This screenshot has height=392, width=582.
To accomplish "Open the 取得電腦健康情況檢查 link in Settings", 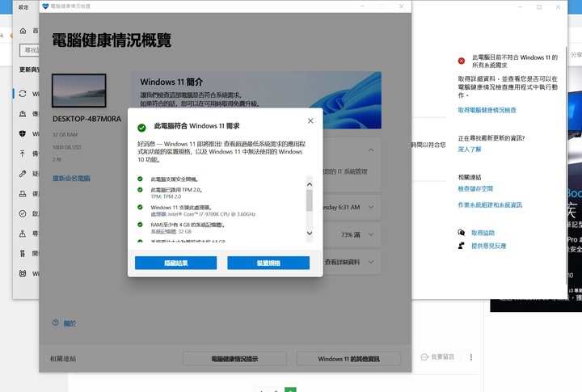I will [487, 110].
